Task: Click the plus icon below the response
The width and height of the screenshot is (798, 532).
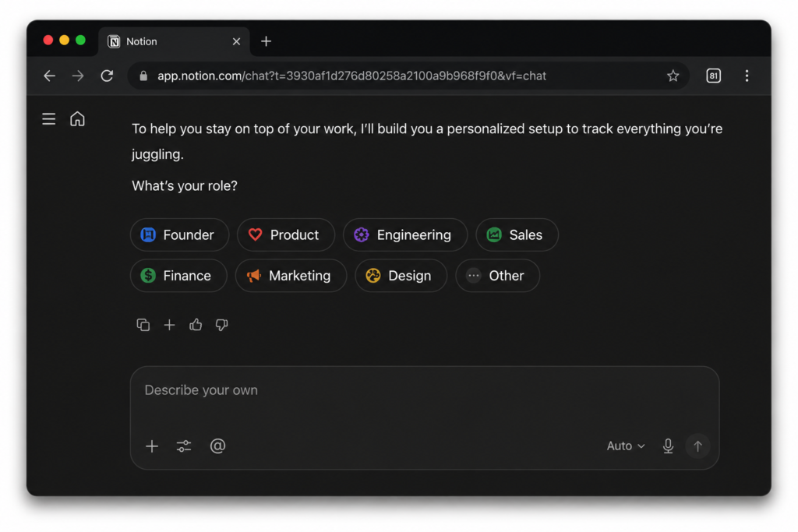Action: click(169, 325)
